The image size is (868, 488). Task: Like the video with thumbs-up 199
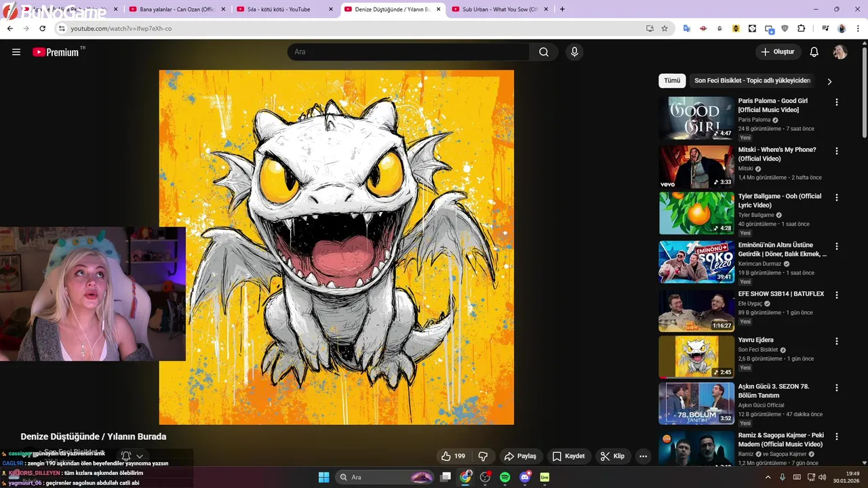[x=453, y=456]
